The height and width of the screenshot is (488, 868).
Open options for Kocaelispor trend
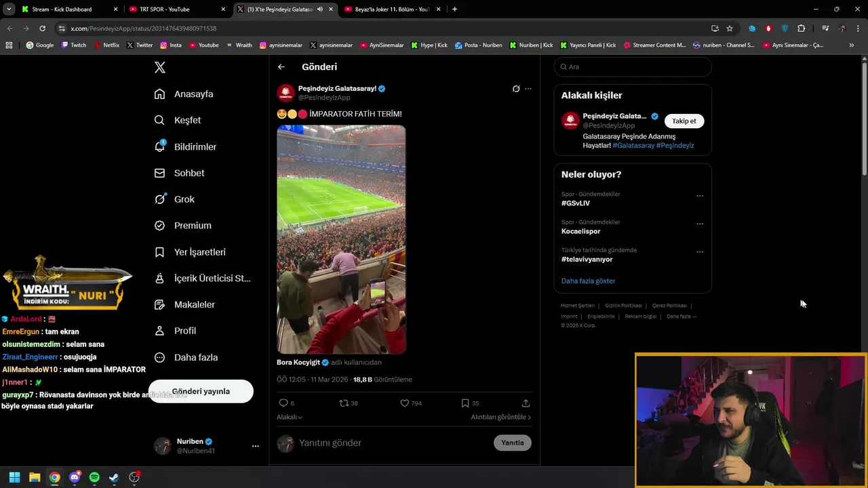[700, 224]
